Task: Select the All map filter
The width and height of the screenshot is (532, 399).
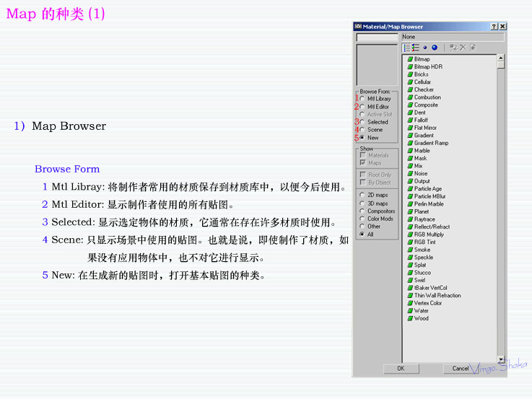Action: pyautogui.click(x=362, y=234)
